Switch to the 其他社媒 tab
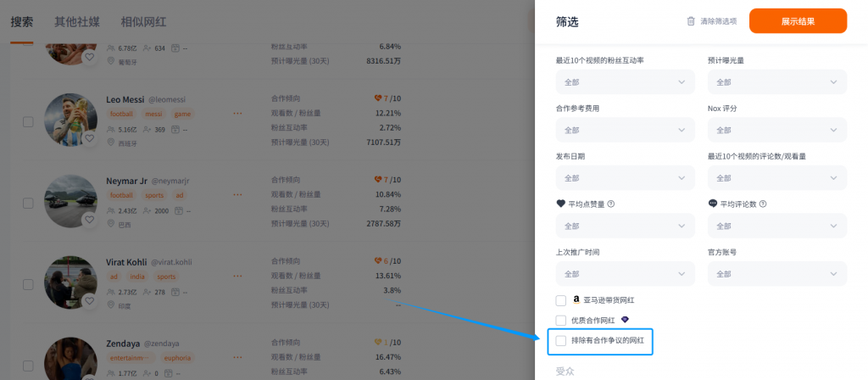Viewport: 868px width, 380px height. pyautogui.click(x=77, y=22)
